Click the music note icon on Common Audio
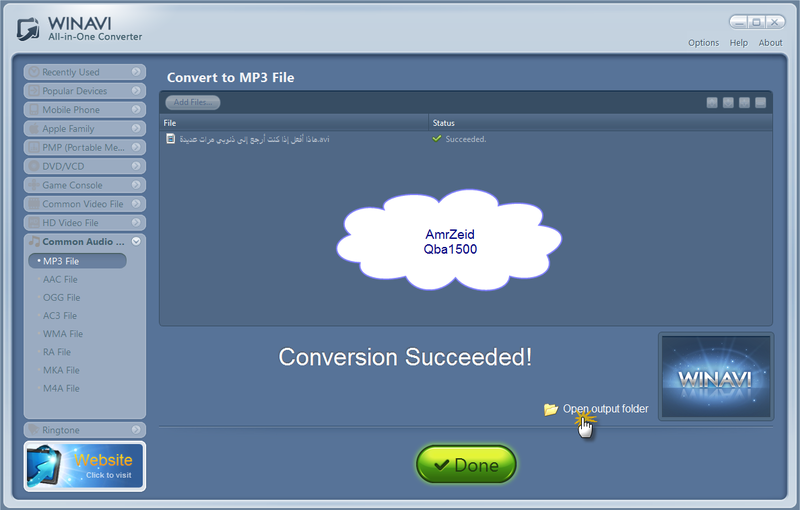 (x=34, y=241)
